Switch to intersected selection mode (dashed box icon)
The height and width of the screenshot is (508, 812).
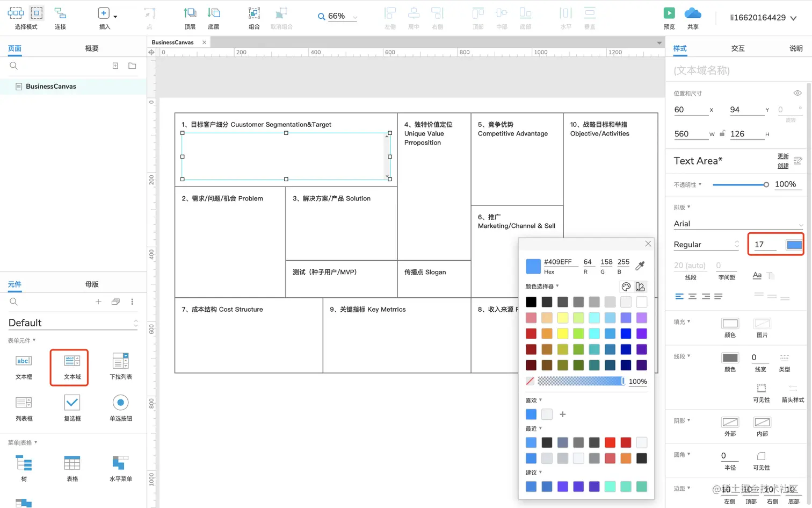point(37,13)
